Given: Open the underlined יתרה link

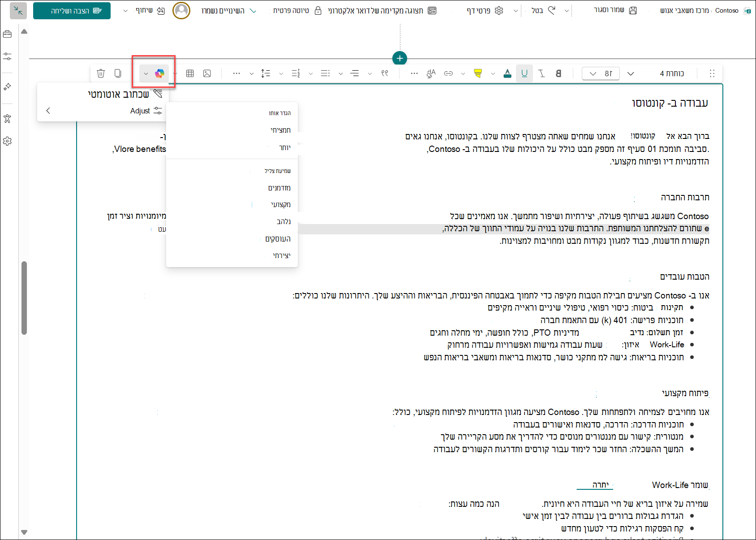Looking at the screenshot, I should click(x=601, y=485).
